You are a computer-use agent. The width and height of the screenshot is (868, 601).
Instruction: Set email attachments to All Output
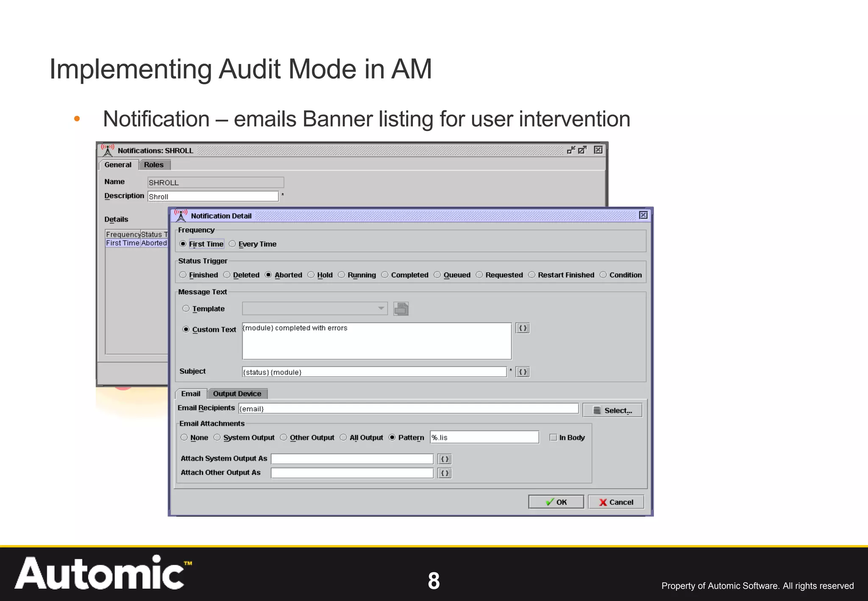(x=362, y=438)
